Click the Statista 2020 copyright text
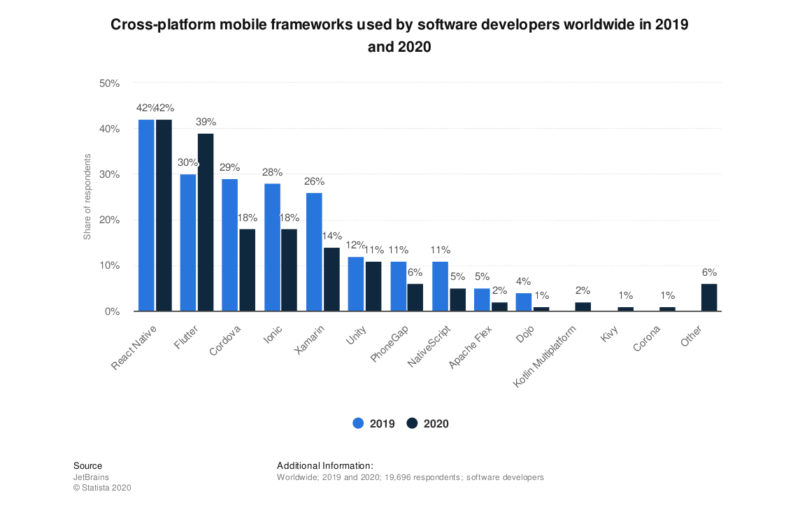 [x=102, y=488]
